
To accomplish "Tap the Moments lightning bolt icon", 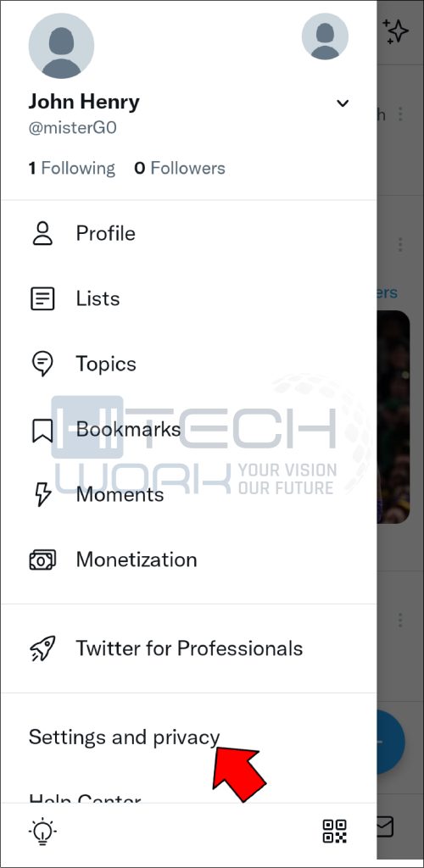I will point(42,494).
